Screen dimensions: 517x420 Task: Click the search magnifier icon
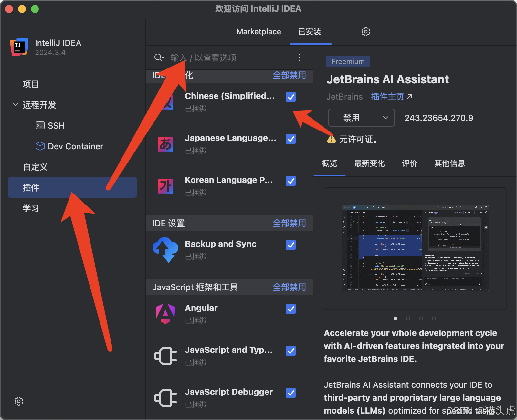point(159,58)
